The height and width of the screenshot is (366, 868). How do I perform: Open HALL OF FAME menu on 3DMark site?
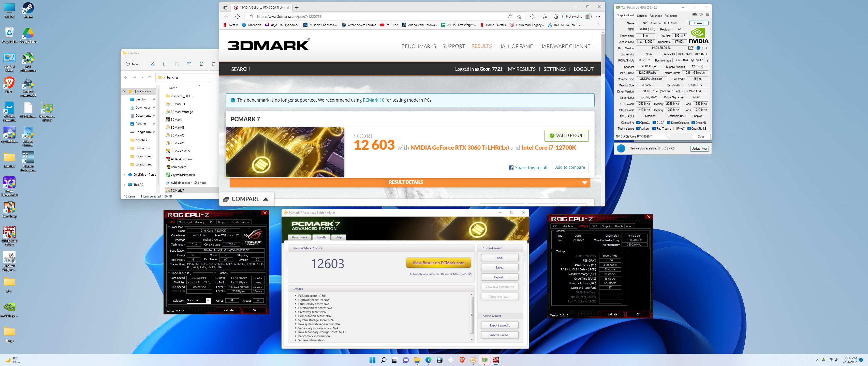[515, 46]
